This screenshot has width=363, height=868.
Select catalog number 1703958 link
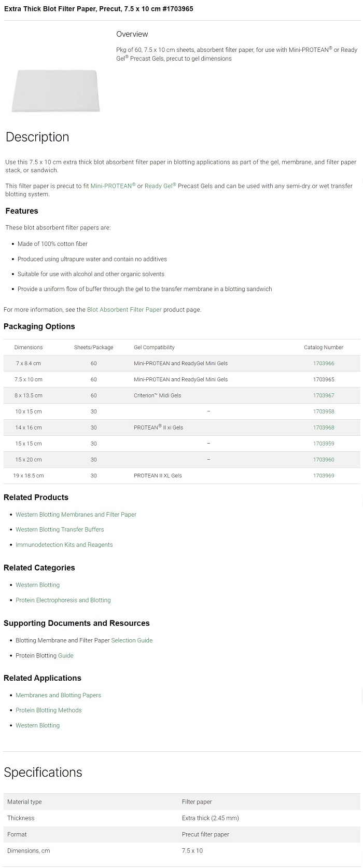[324, 411]
